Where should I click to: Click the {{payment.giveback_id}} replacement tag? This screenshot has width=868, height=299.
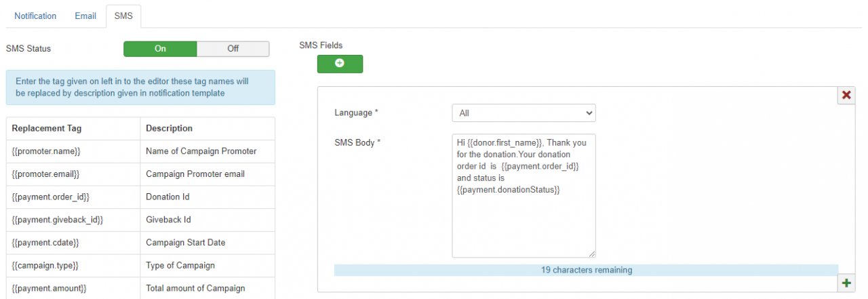coord(58,220)
